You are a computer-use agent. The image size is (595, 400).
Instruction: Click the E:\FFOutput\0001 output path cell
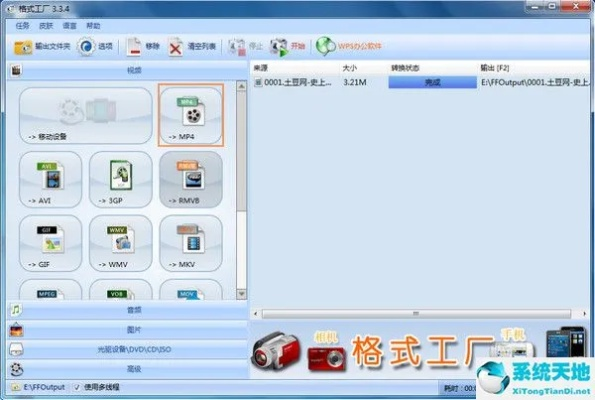535,82
